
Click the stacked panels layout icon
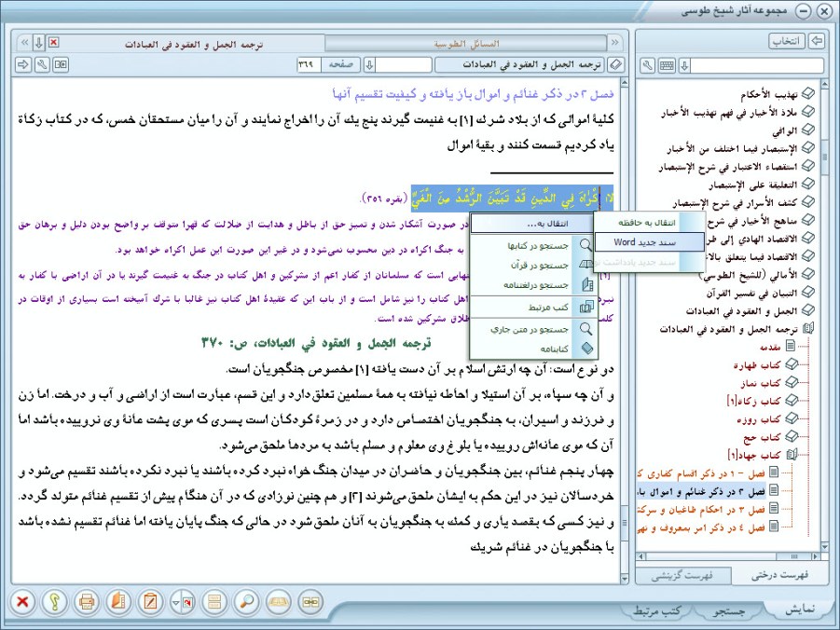coord(214,602)
